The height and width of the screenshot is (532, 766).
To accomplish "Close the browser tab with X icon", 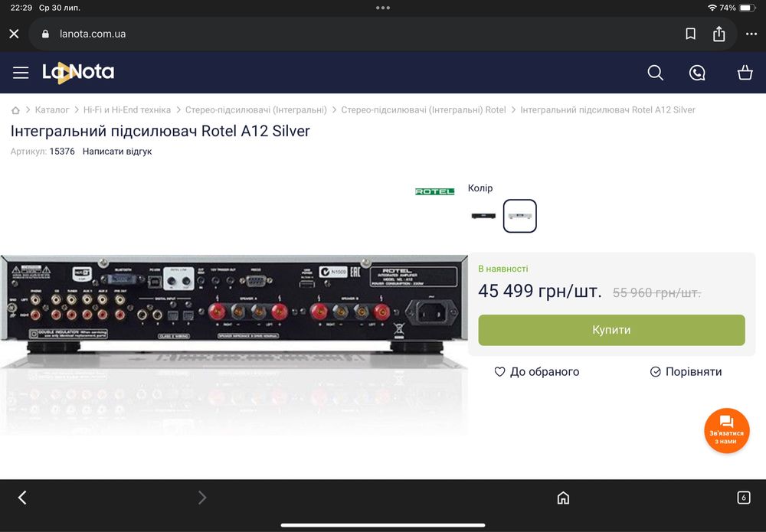I will (x=14, y=34).
